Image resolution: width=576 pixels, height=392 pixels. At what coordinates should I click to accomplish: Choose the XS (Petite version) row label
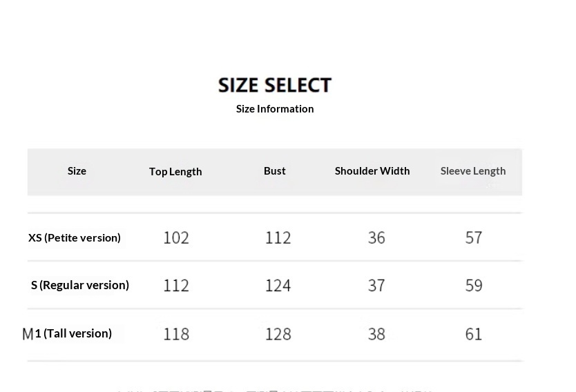tap(75, 237)
